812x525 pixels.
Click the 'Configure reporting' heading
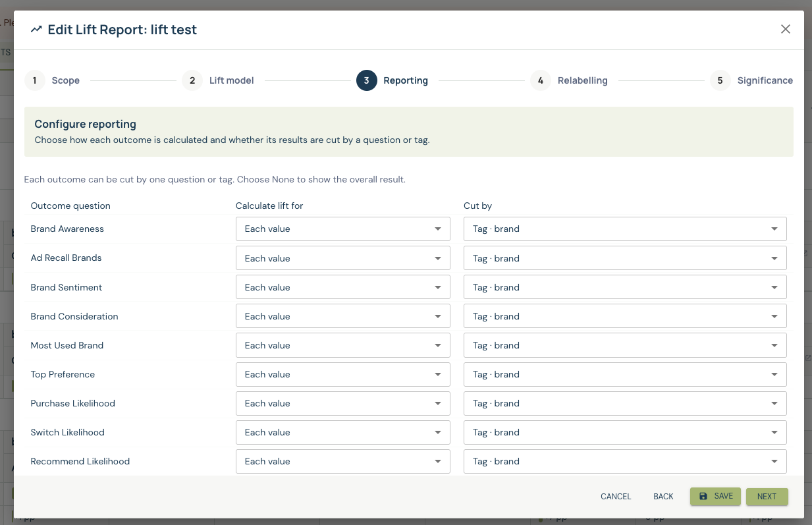[x=85, y=124]
